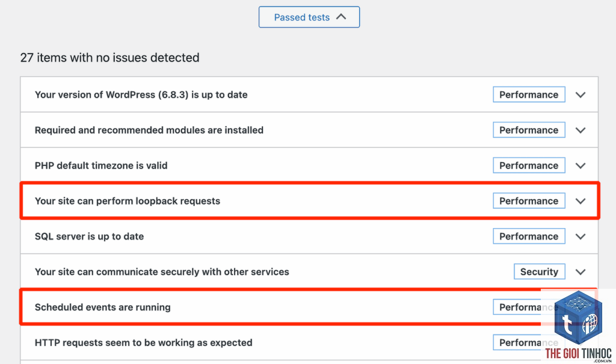Image resolution: width=616 pixels, height=364 pixels.
Task: Expand loopback requests row chevron
Action: (581, 201)
